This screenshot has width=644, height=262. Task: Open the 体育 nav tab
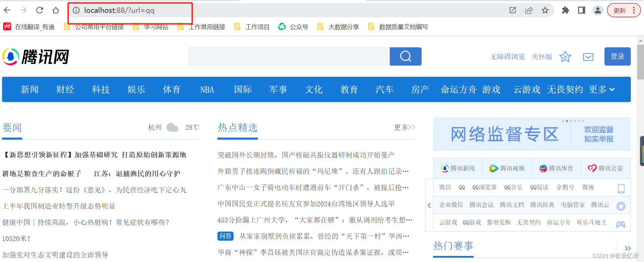coord(172,90)
